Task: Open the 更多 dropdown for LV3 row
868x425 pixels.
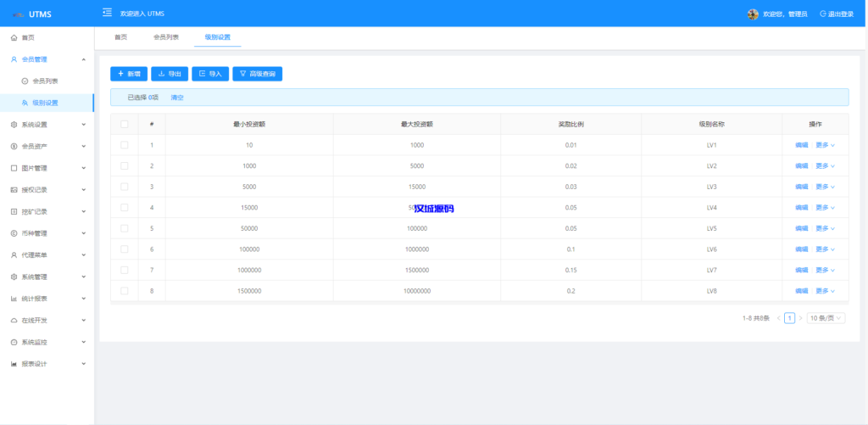Action: tap(825, 187)
